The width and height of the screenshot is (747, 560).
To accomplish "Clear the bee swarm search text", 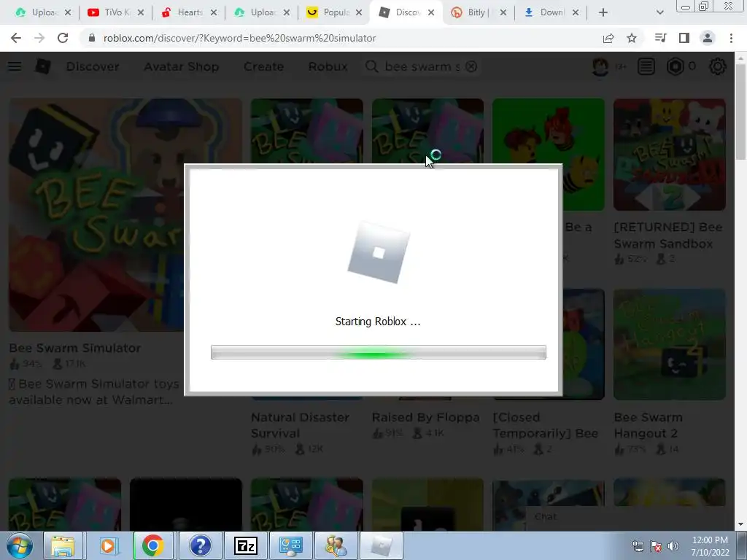I will coord(471,66).
